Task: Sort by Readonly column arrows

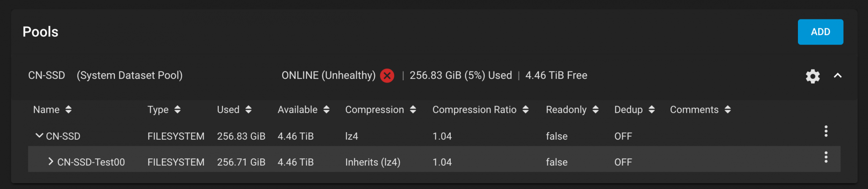Action: [x=595, y=110]
